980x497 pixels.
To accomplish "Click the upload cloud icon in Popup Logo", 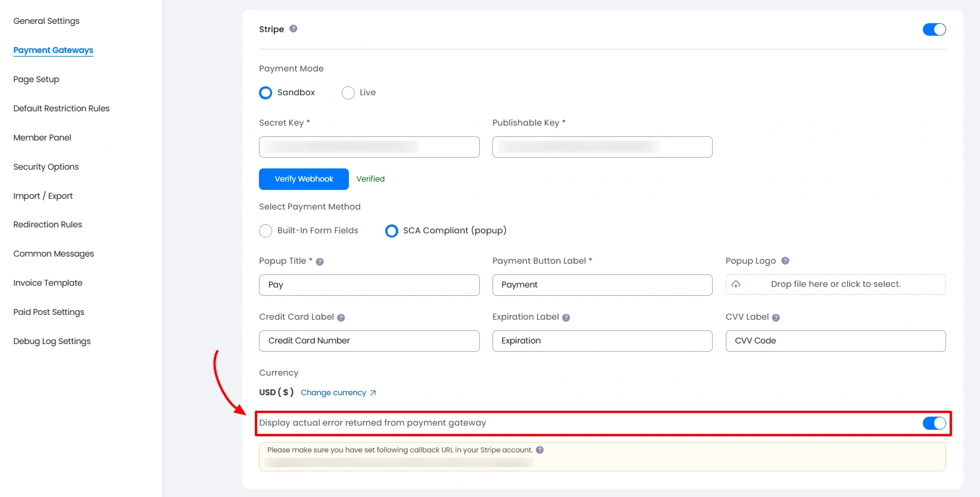I will tap(736, 285).
